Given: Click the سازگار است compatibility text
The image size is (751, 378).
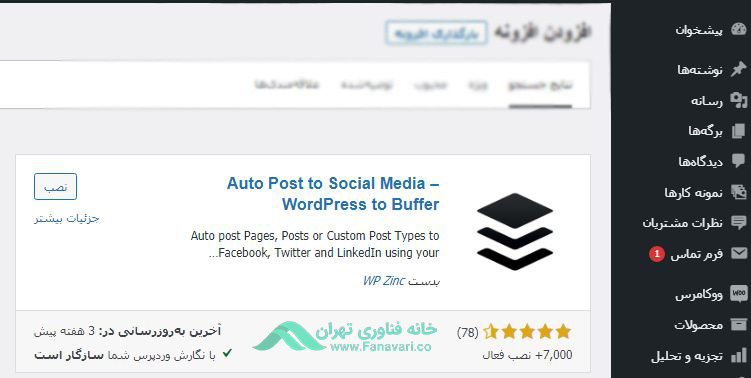Looking at the screenshot, I should pos(68,356).
